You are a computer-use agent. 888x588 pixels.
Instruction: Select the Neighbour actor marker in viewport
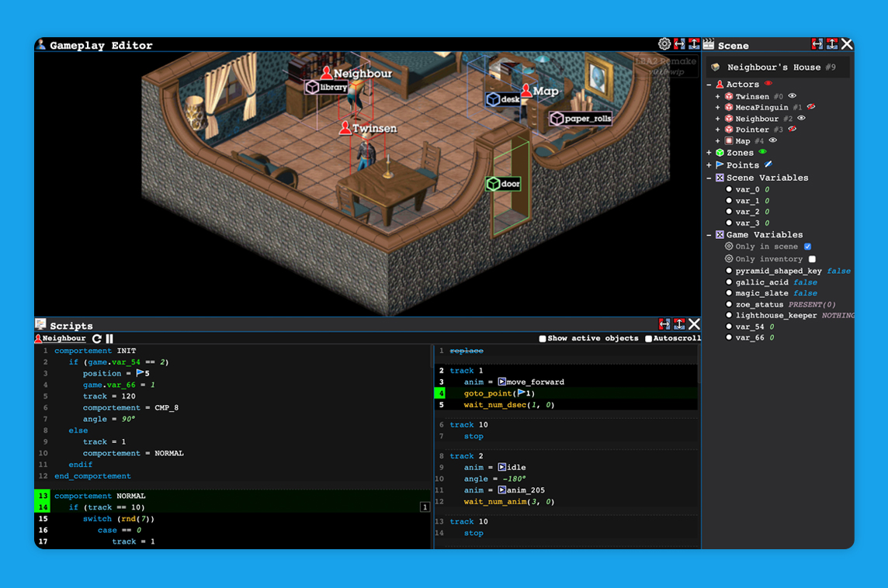coord(356,73)
